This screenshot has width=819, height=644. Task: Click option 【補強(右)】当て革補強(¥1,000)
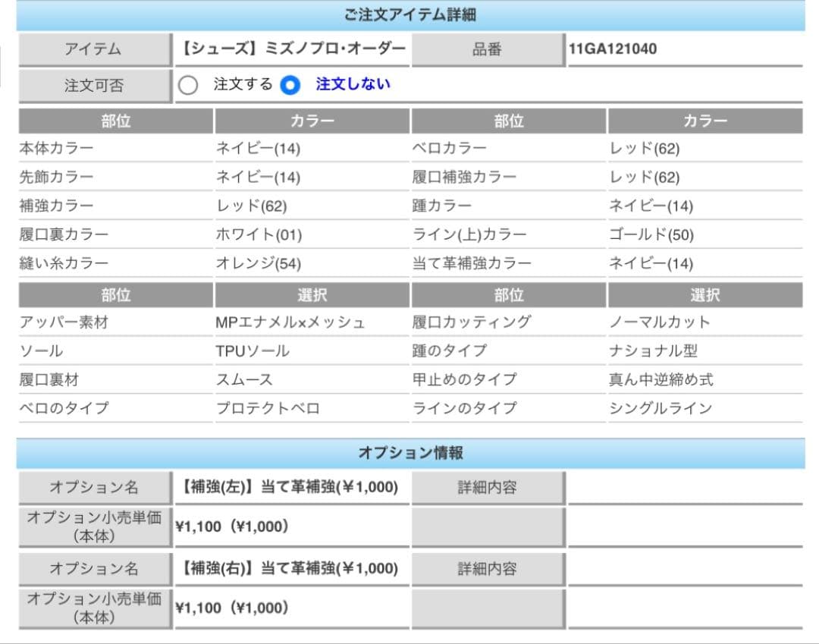tap(288, 568)
